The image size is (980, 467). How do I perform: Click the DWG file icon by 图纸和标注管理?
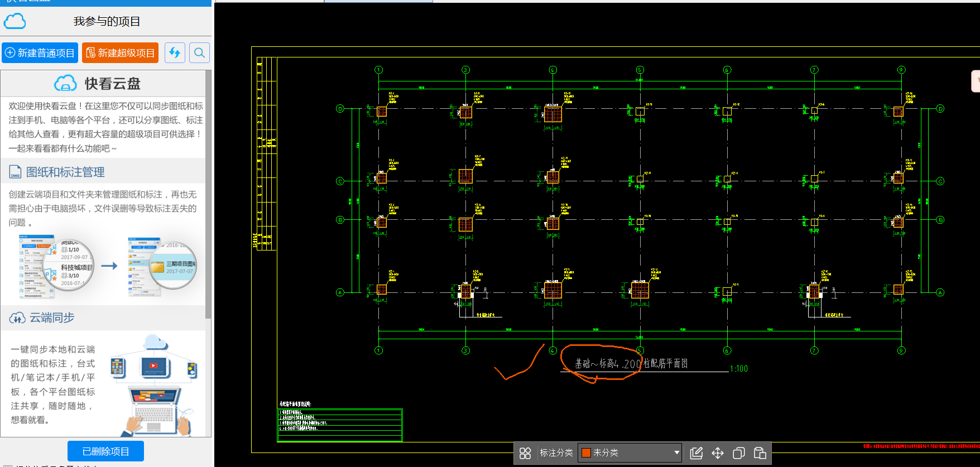tap(15, 172)
